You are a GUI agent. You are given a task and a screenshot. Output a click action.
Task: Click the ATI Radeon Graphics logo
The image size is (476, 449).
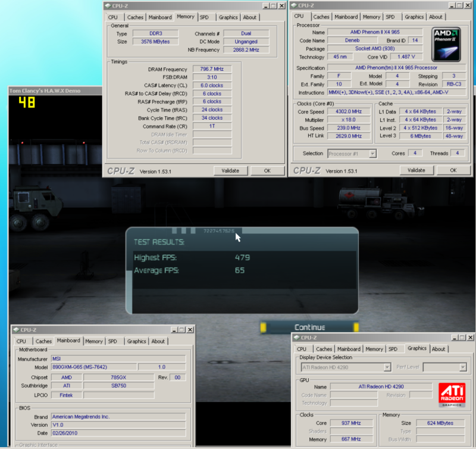click(451, 395)
